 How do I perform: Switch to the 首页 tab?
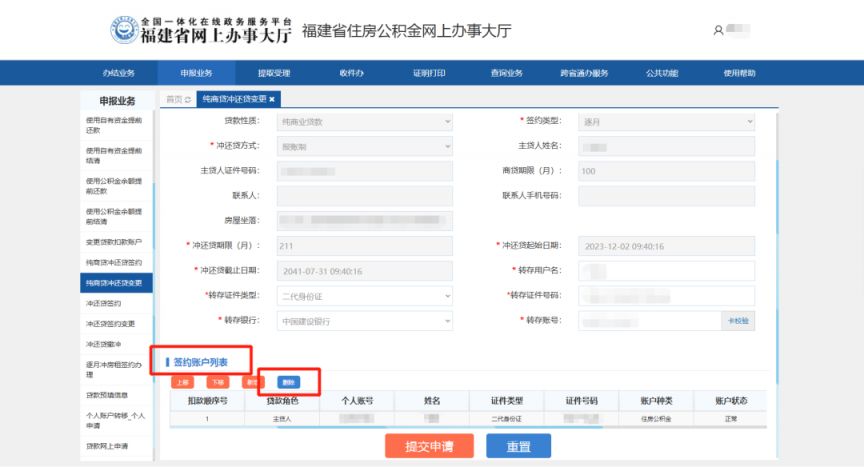tap(175, 100)
